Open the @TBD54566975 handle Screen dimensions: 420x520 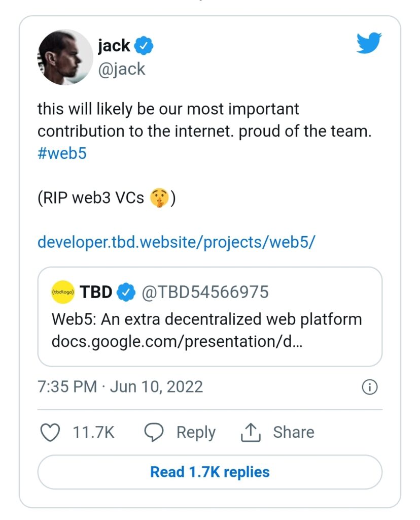click(204, 292)
